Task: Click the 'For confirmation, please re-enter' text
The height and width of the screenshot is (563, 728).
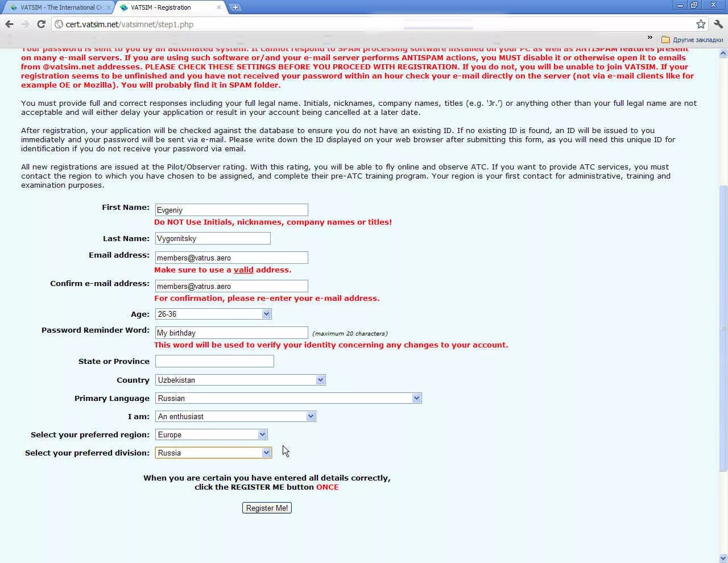Action: click(267, 299)
